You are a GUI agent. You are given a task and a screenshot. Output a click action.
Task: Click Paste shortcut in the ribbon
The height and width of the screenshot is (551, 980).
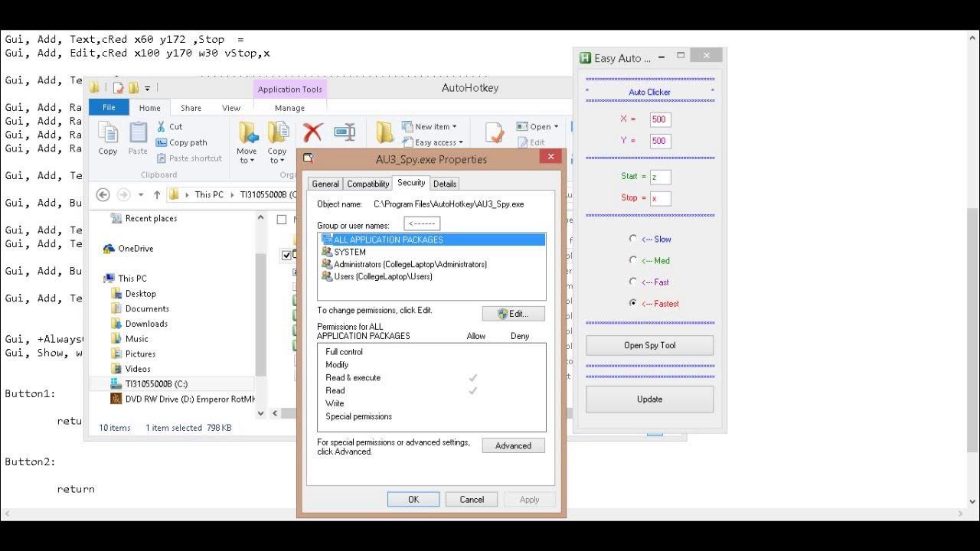[x=189, y=158]
